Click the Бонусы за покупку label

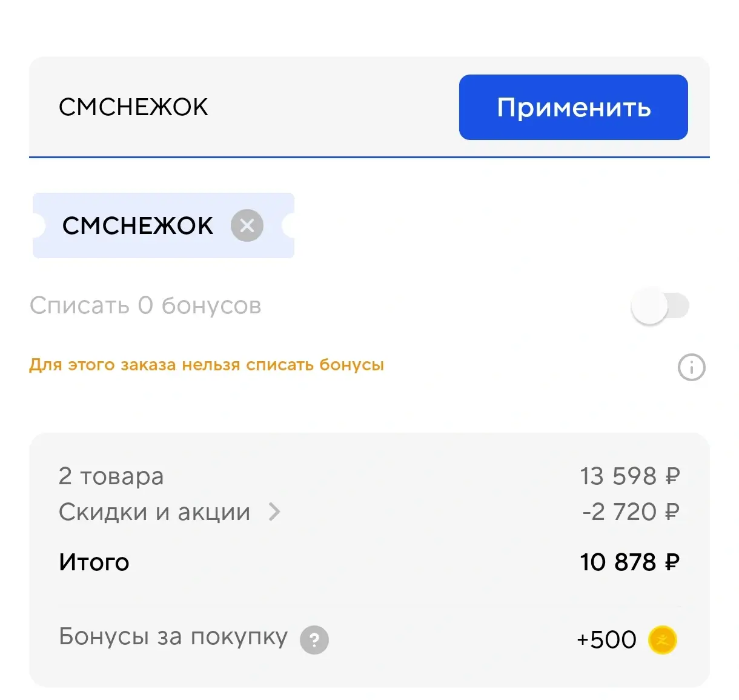[x=173, y=637]
